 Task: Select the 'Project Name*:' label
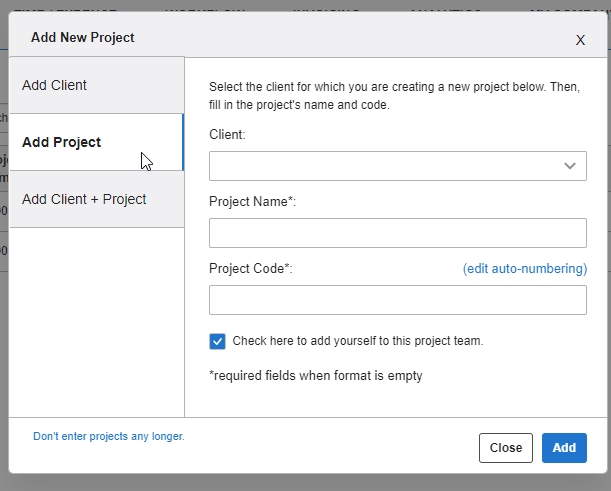252,202
